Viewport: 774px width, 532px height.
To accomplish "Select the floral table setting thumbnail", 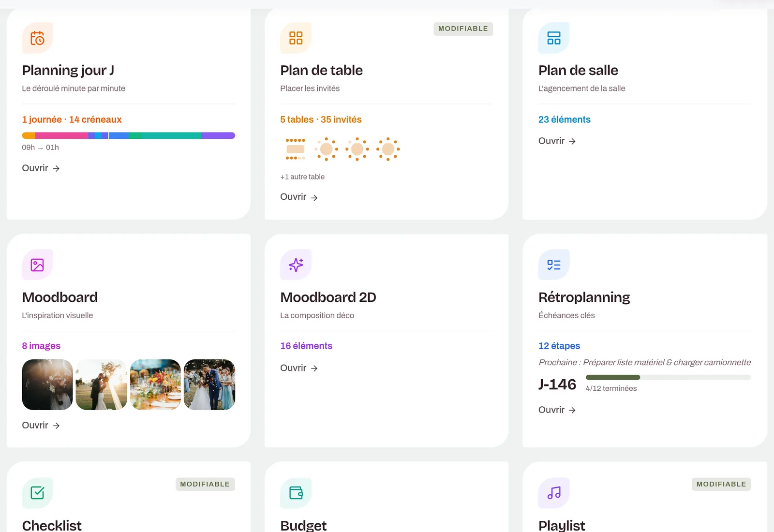I will click(x=155, y=384).
